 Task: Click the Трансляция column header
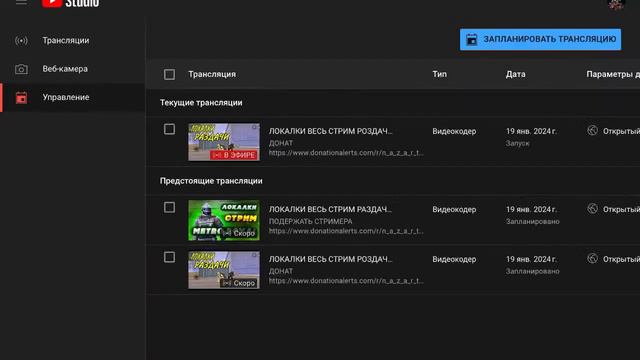(x=212, y=74)
